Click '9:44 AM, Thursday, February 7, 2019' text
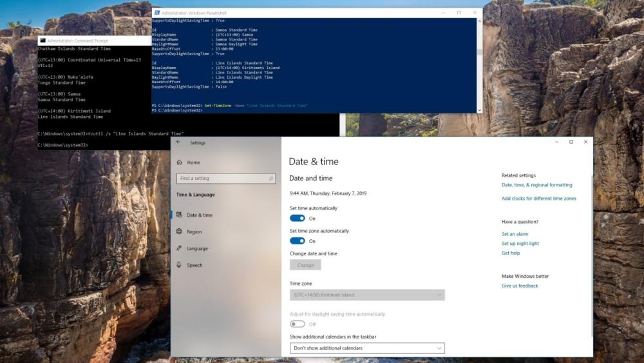The image size is (644, 363). coord(328,193)
